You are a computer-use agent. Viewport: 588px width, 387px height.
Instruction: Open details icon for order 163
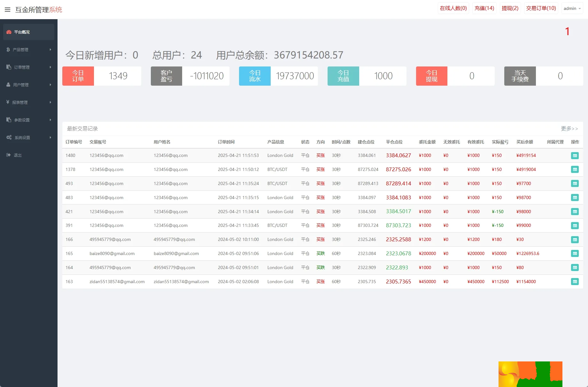(x=575, y=282)
